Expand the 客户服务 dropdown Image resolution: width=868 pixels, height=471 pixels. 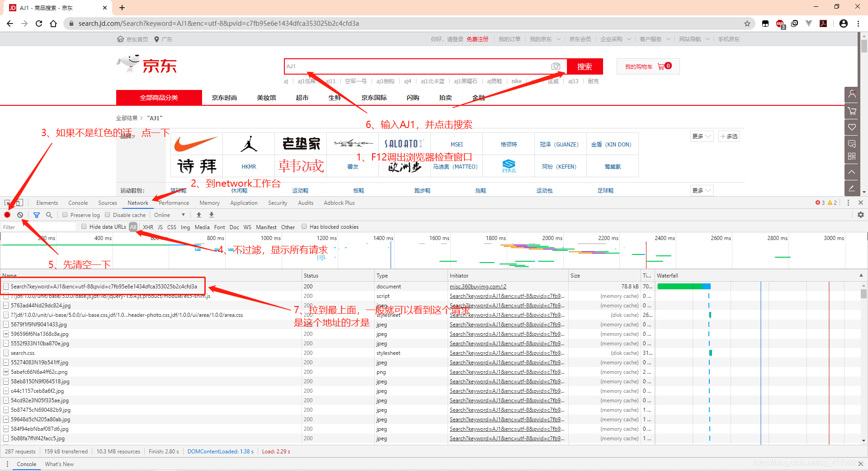655,39
